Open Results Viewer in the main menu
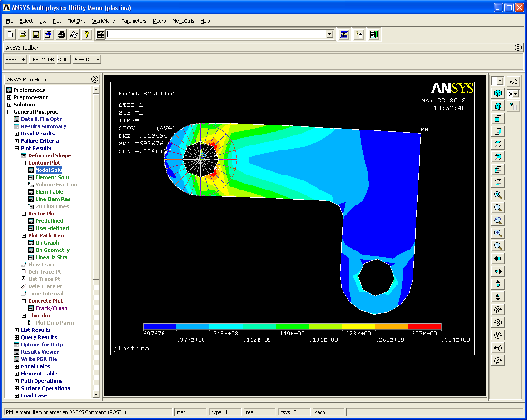 click(x=40, y=352)
